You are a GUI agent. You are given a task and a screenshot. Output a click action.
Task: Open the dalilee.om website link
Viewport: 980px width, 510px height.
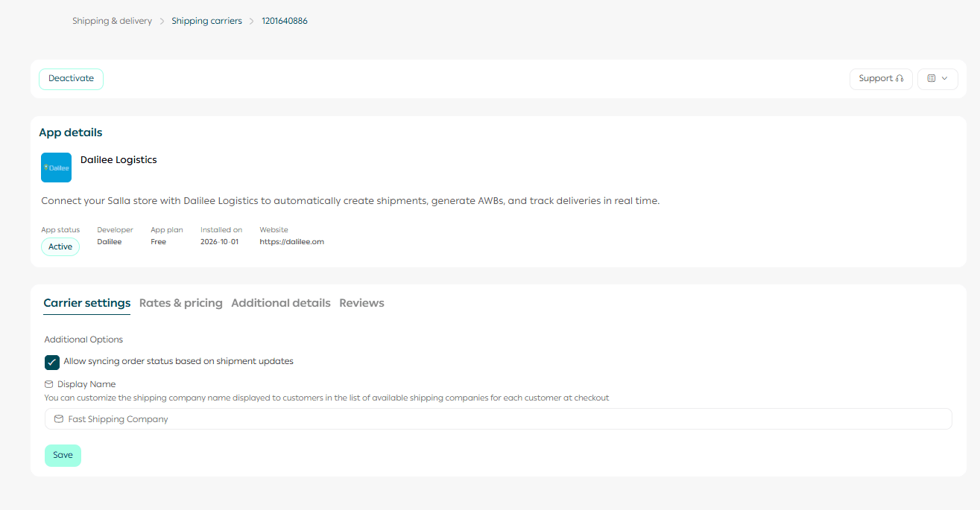[291, 242]
